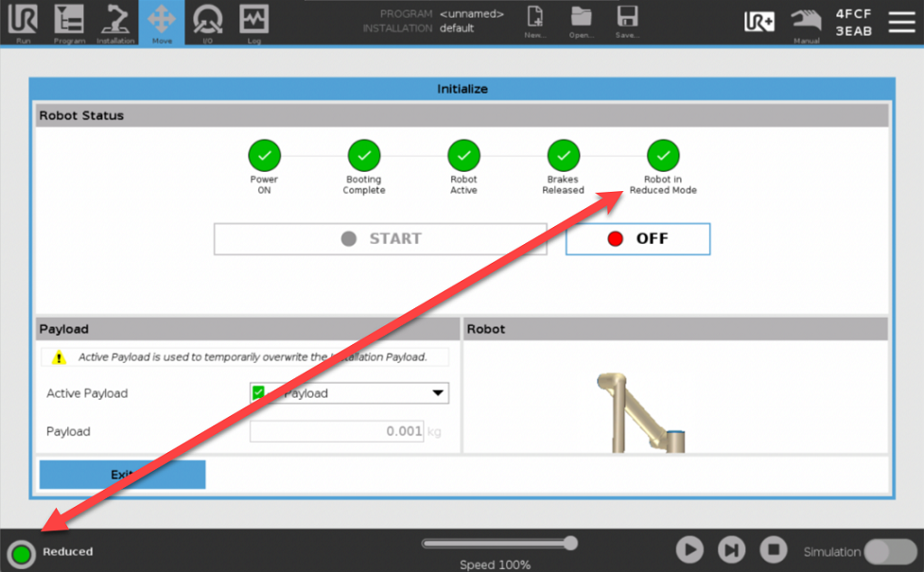Click the Payload kg input field
Screen dimensions: 924x572
point(336,431)
